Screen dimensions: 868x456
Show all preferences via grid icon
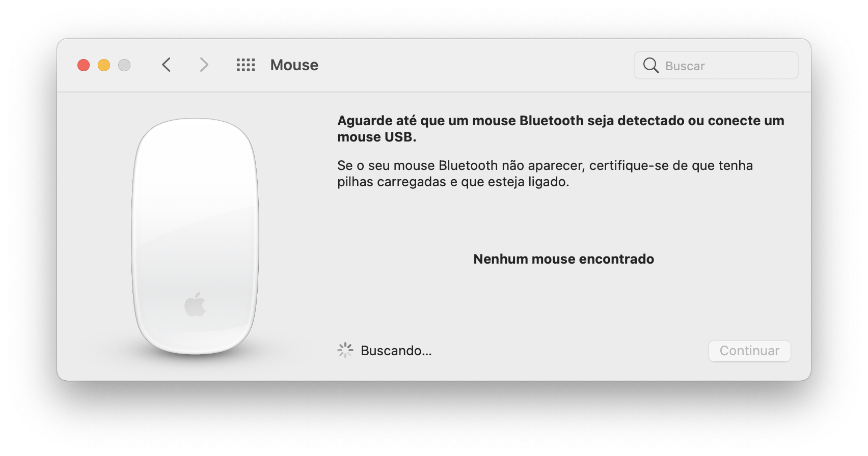click(246, 65)
